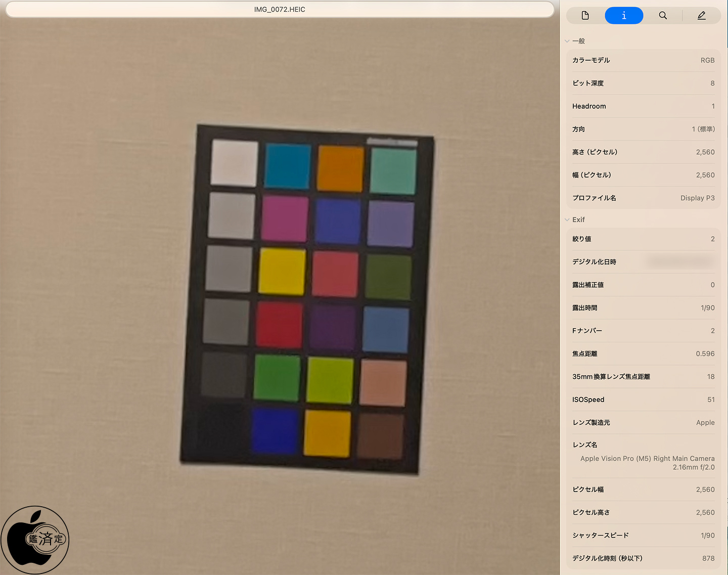Viewport: 728px width, 575px height.
Task: Click the IMG_0072.HEIC title bar
Action: tap(280, 9)
